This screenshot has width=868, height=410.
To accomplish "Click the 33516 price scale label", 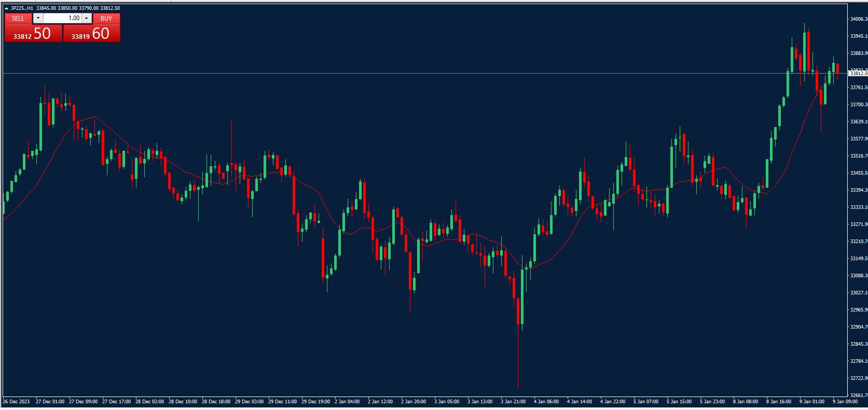I will click(859, 156).
